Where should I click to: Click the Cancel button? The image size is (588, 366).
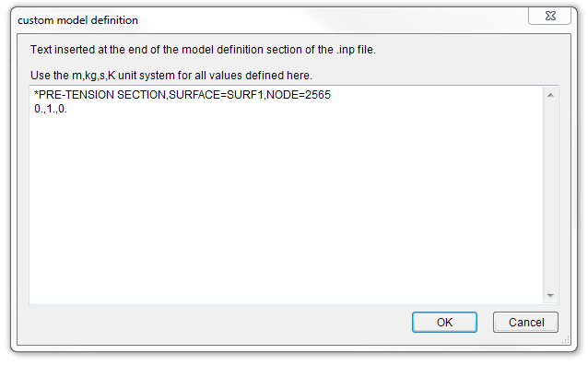525,322
